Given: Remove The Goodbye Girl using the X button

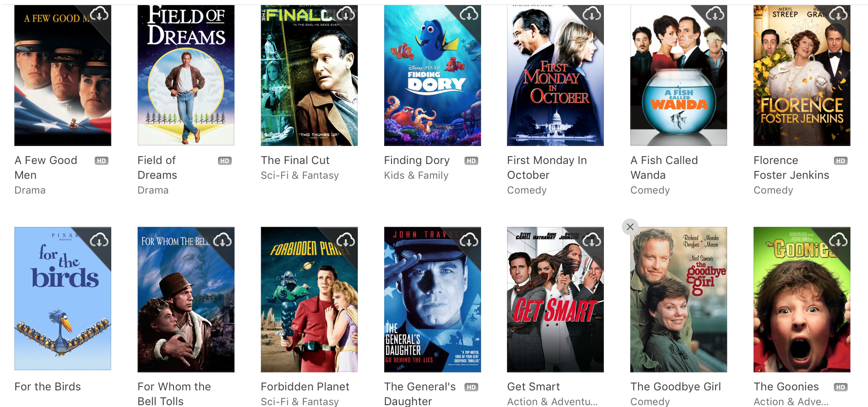Looking at the screenshot, I should click(x=630, y=227).
